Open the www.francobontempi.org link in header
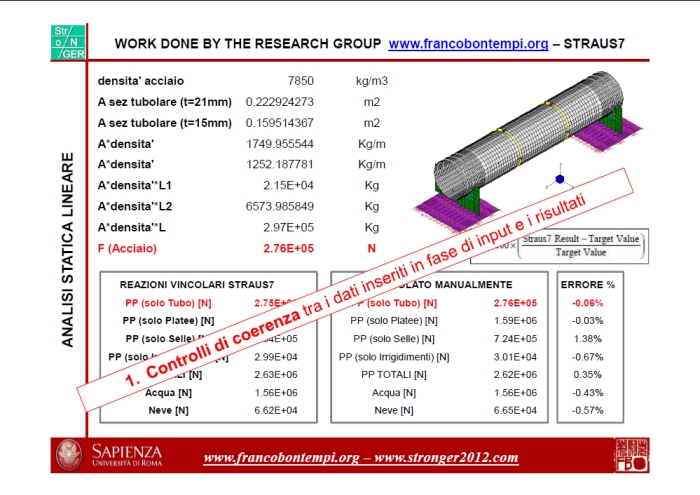The width and height of the screenshot is (700, 495). pyautogui.click(x=467, y=44)
